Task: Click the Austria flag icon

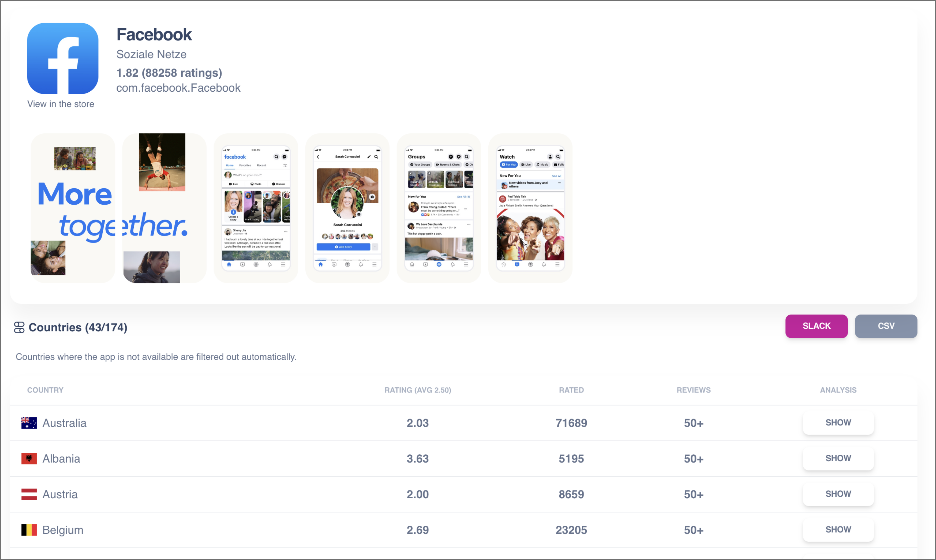Action: click(29, 494)
